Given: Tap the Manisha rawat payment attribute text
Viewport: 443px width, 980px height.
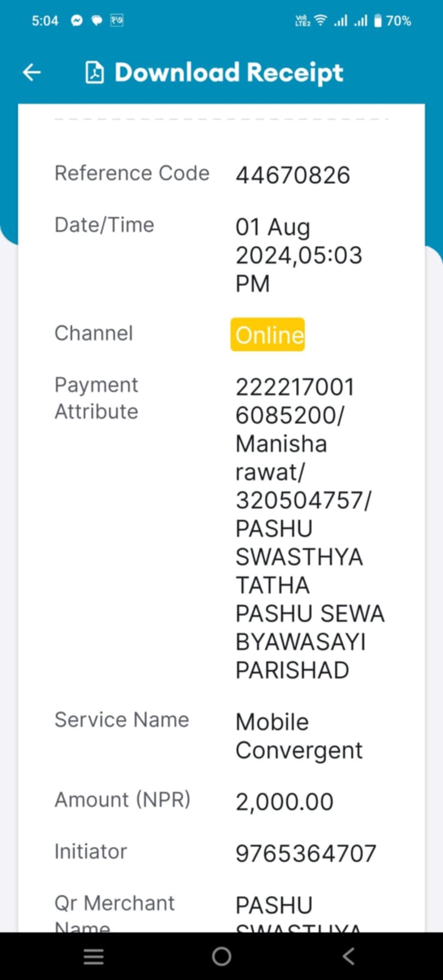Looking at the screenshot, I should pos(281,457).
